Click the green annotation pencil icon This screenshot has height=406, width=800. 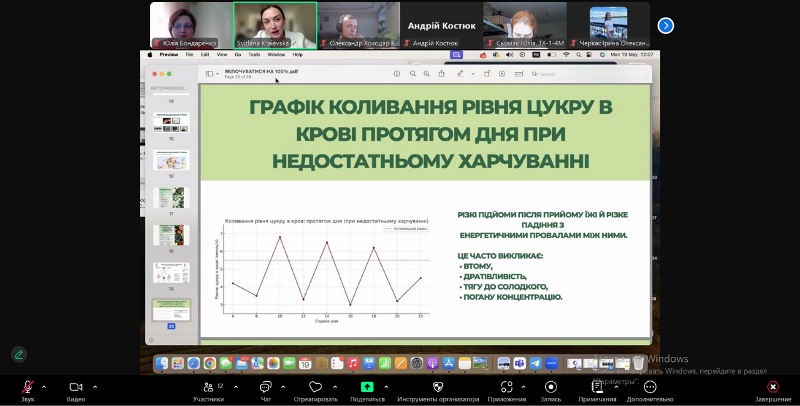point(19,354)
